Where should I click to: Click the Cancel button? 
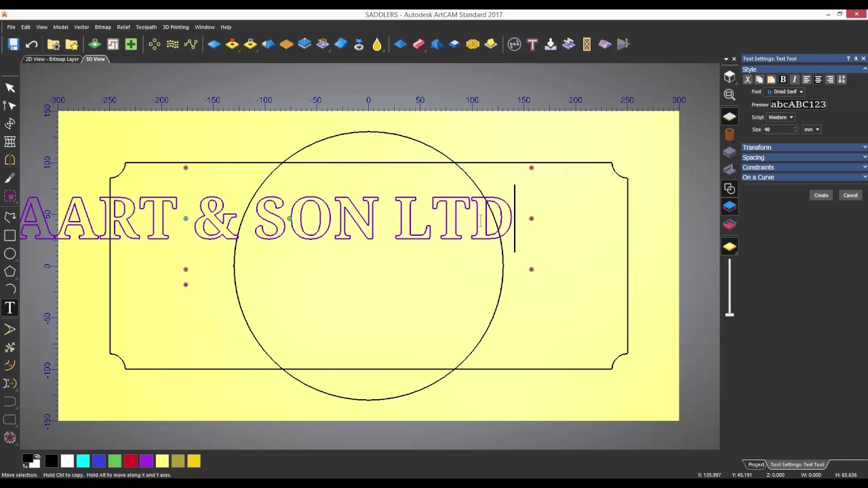pos(850,195)
